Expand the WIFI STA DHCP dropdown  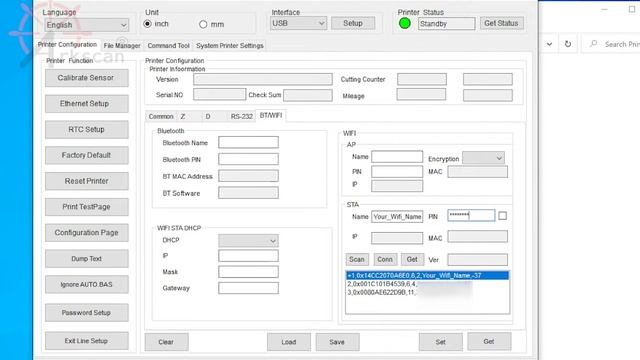(x=248, y=240)
